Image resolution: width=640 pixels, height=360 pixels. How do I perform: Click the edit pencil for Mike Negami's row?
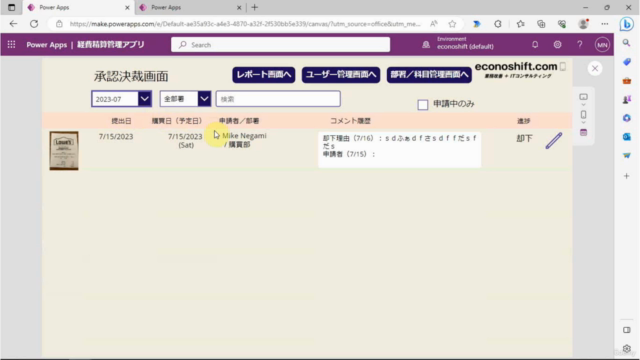554,140
